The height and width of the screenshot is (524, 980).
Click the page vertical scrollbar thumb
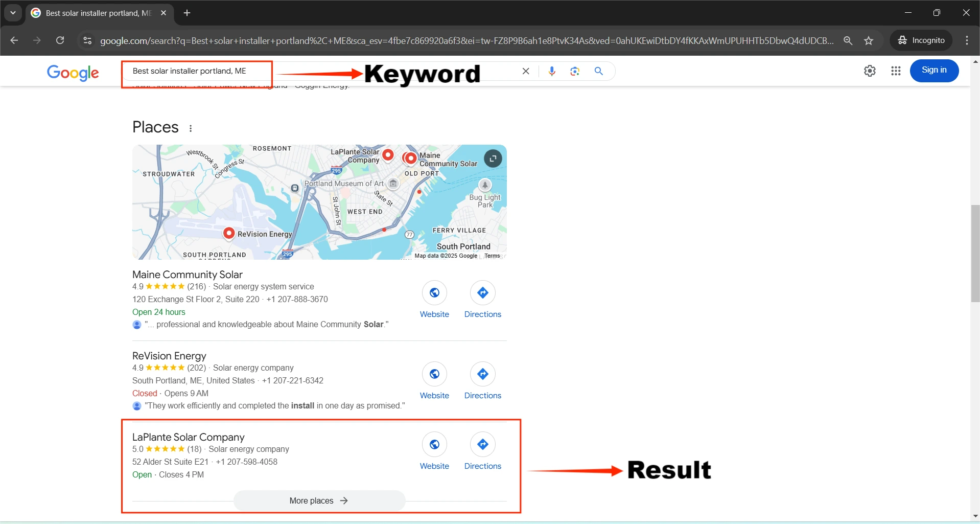[975, 254]
